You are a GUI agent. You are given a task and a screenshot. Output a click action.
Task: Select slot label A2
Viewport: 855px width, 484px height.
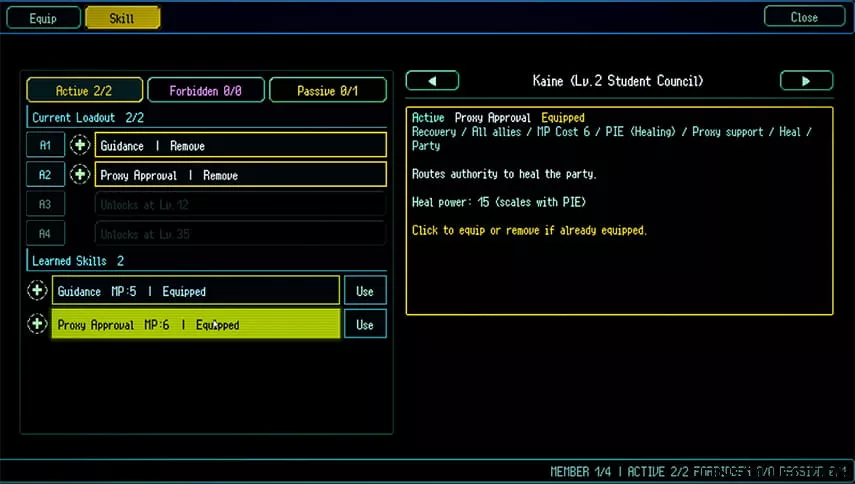click(45, 174)
